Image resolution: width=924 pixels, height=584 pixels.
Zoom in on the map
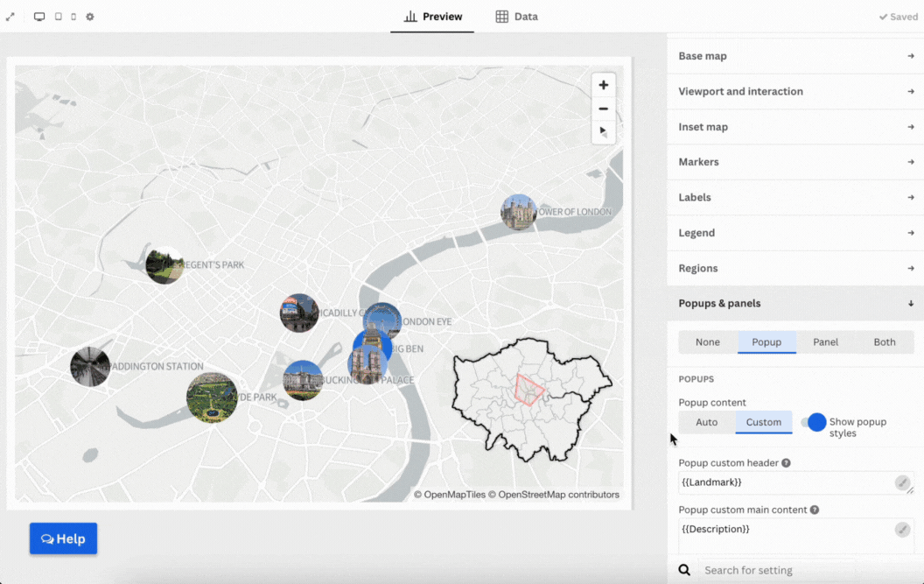603,85
